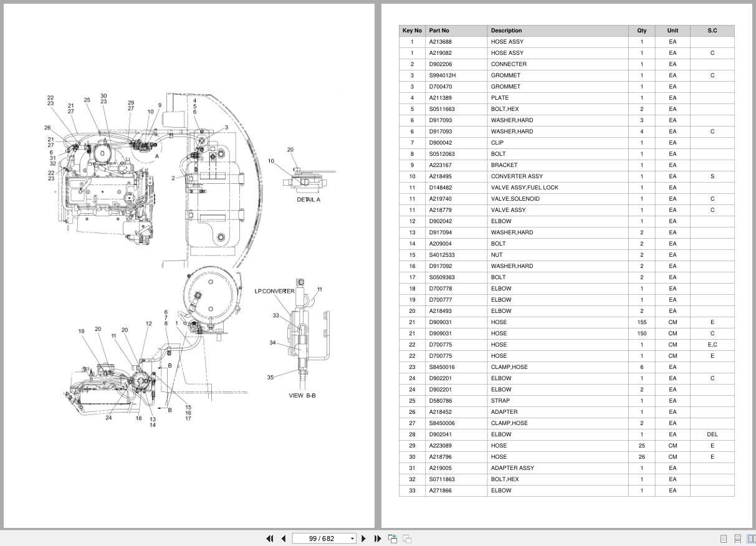Click the S.C column header

(712, 31)
